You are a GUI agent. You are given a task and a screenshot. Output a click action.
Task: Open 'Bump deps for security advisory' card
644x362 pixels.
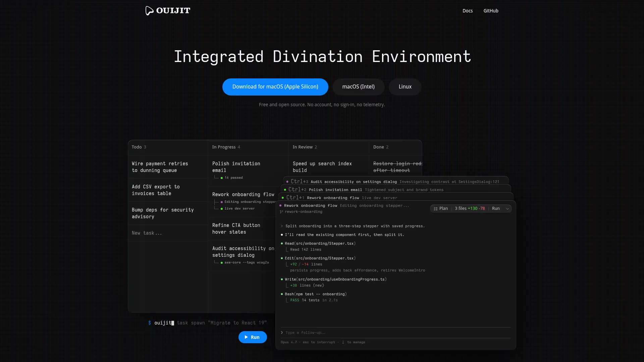(168, 213)
